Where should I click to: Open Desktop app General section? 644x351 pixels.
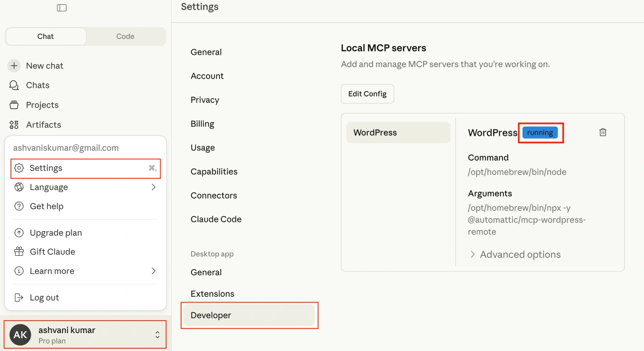click(206, 272)
